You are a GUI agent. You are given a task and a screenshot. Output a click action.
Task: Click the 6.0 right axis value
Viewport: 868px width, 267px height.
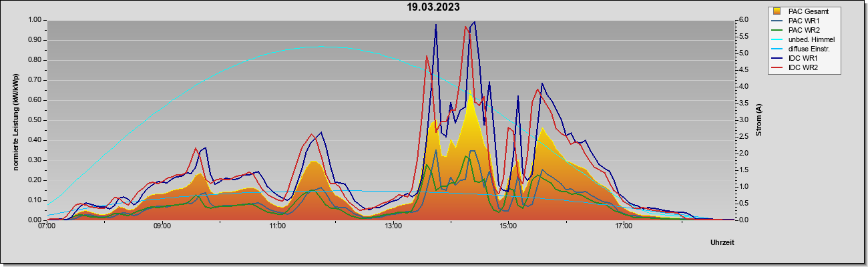pyautogui.click(x=743, y=20)
